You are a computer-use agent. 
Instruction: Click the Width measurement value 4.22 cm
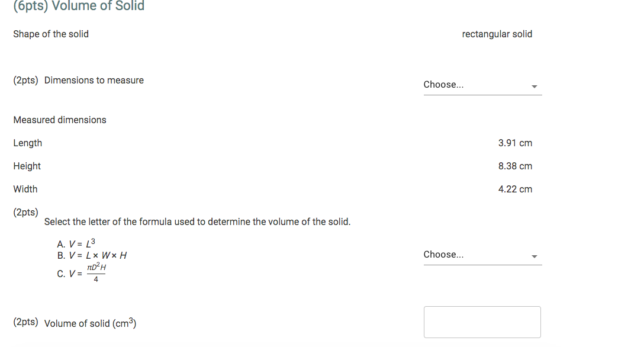pyautogui.click(x=515, y=189)
